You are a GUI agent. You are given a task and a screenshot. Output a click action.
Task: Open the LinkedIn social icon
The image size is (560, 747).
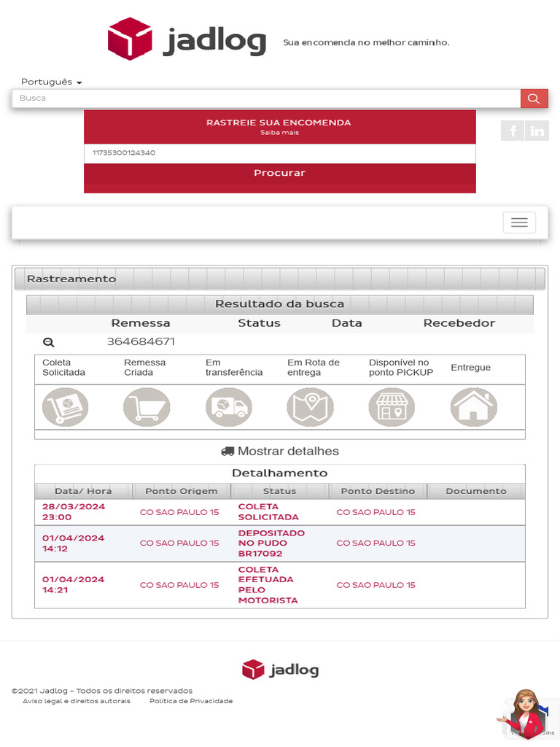pos(537,131)
